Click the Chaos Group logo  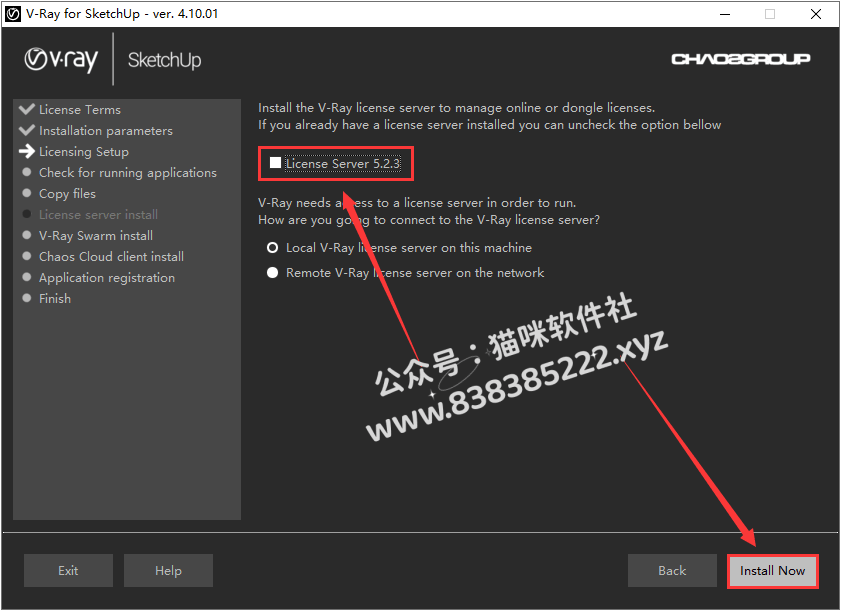point(741,59)
